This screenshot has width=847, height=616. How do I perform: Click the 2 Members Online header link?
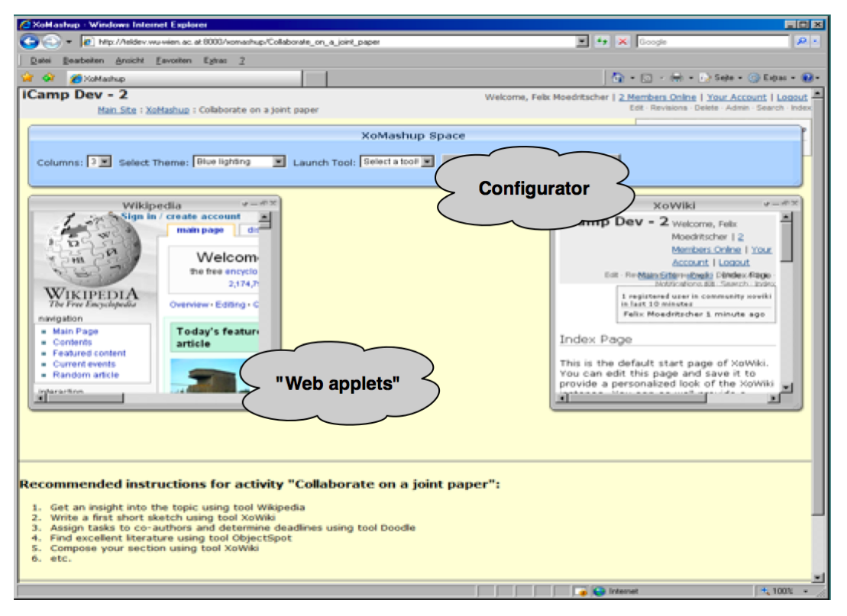[x=658, y=97]
